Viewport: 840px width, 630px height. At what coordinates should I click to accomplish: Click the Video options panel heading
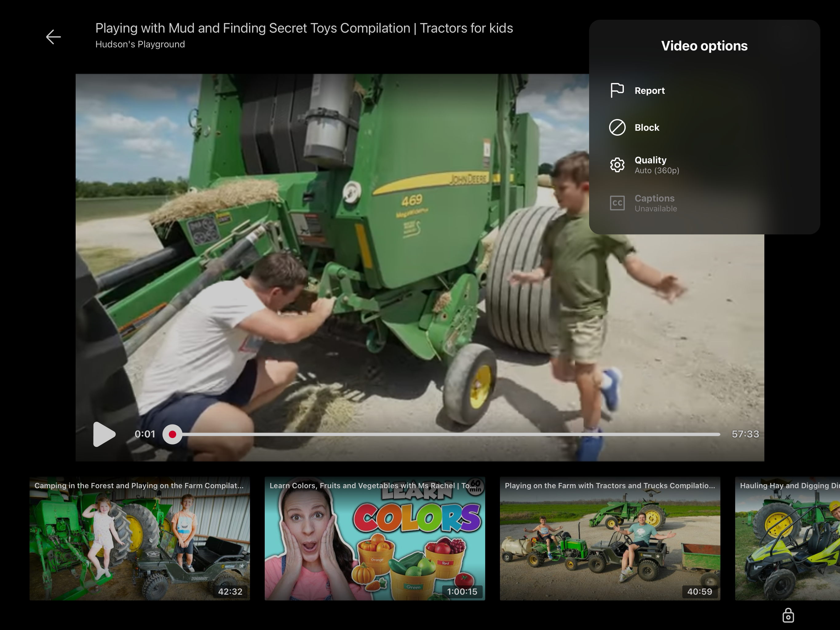click(x=704, y=46)
